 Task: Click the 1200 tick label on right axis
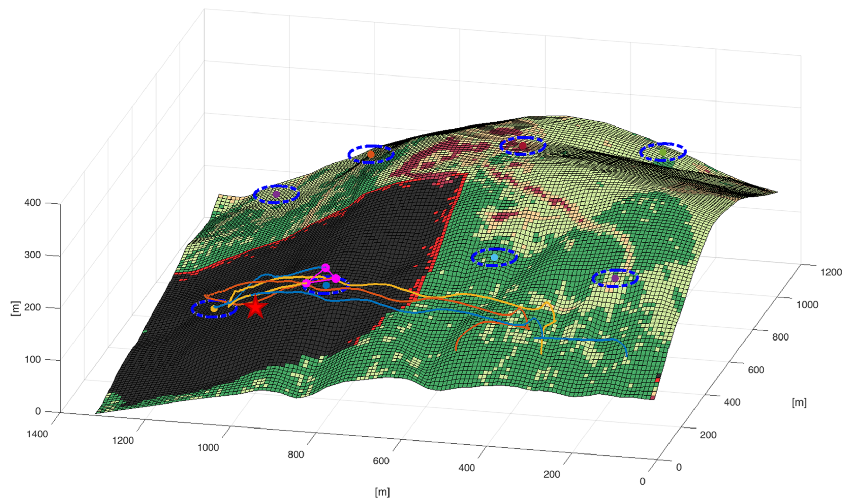[x=831, y=272]
